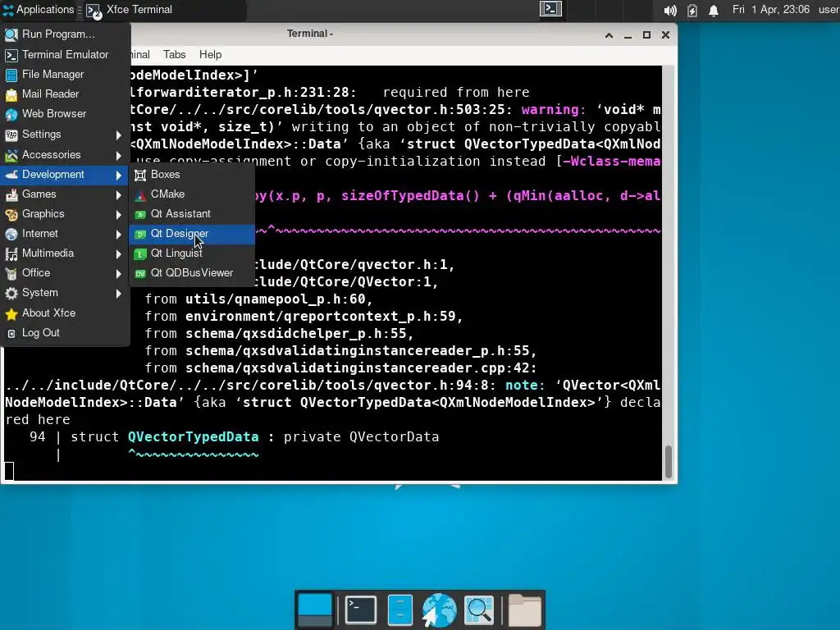840x630 pixels.
Task: Open file manager cabinet icon in dock
Action: point(400,609)
